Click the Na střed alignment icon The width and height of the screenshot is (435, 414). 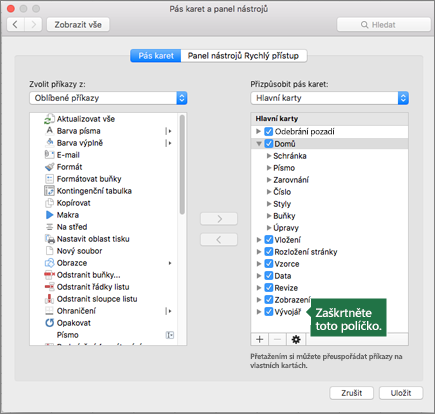point(49,227)
